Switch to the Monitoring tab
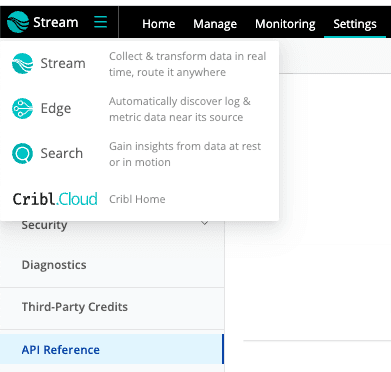Viewport: 391px width, 372px height. pyautogui.click(x=285, y=24)
